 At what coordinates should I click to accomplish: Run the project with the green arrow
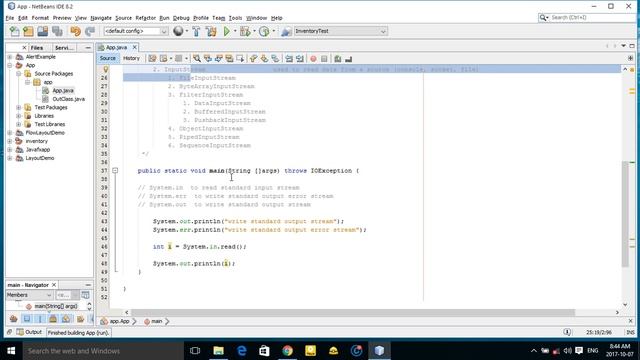[x=227, y=31]
